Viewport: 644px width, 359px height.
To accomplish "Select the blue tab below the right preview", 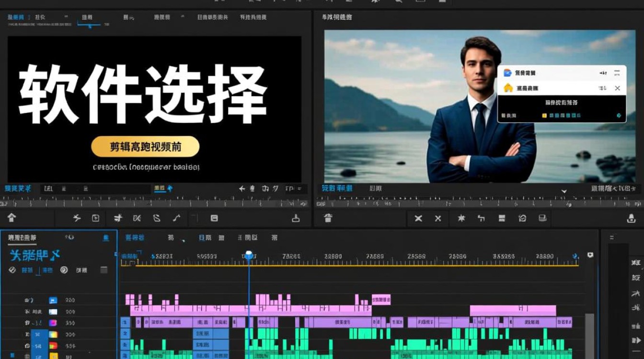I will click(x=337, y=189).
